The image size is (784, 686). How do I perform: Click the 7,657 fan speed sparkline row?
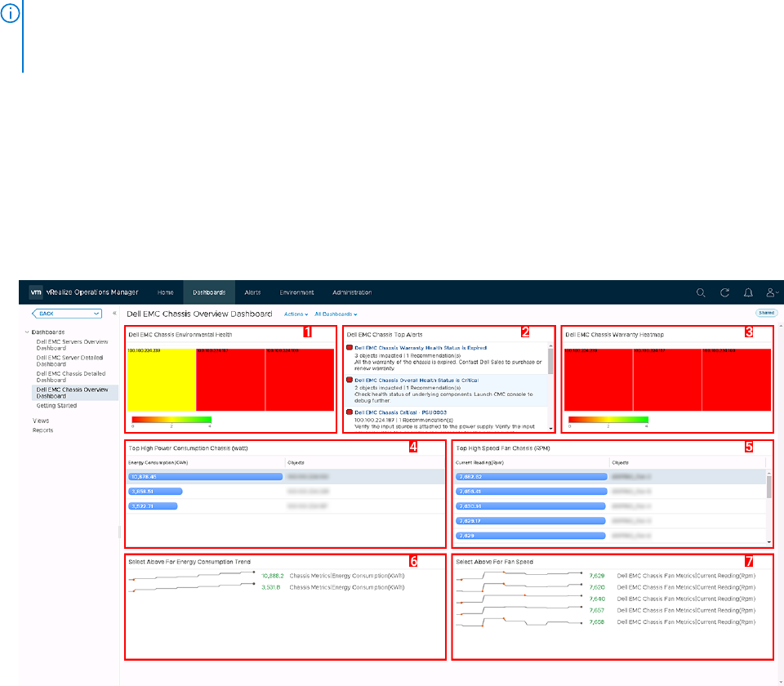(x=605, y=611)
